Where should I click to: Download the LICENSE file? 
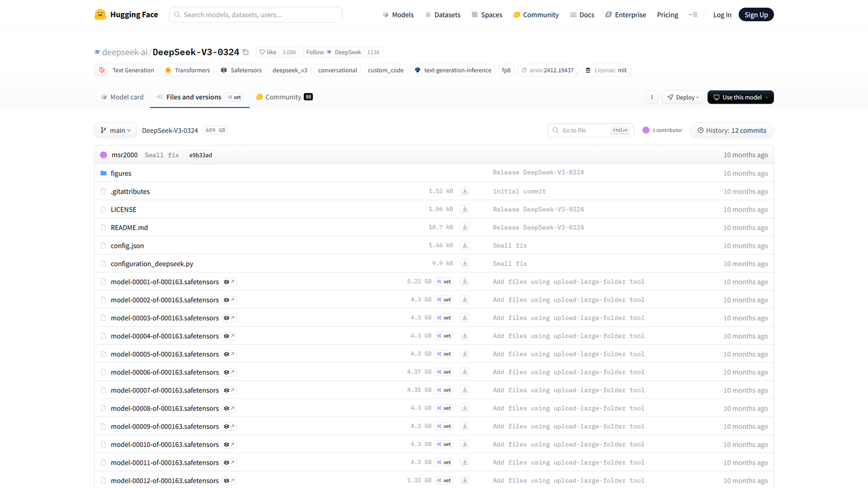tap(464, 209)
